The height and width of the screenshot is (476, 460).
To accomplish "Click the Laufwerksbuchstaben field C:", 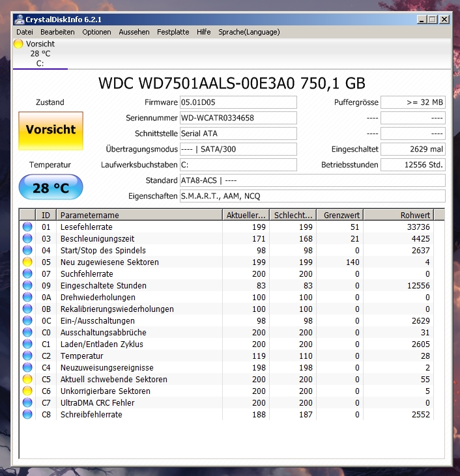I will click(x=238, y=165).
